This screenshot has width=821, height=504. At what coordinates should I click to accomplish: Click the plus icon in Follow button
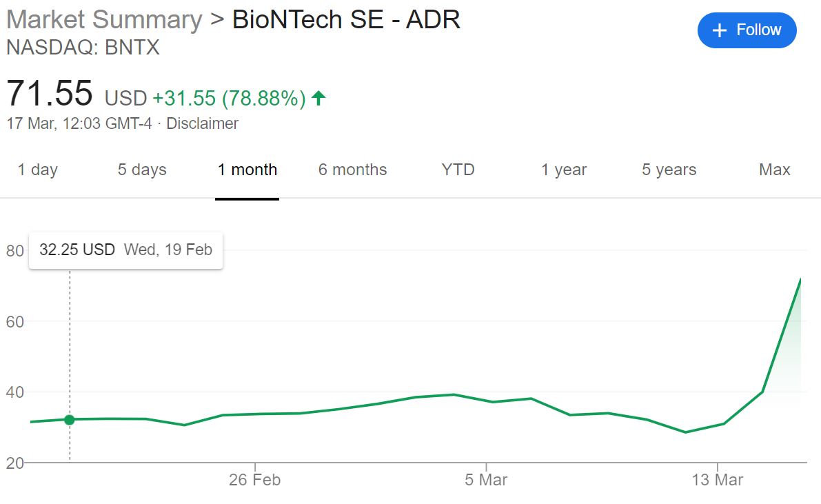pyautogui.click(x=720, y=30)
